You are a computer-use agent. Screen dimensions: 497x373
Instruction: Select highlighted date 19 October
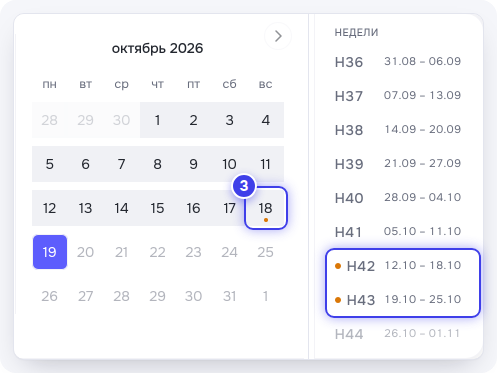[x=50, y=252]
